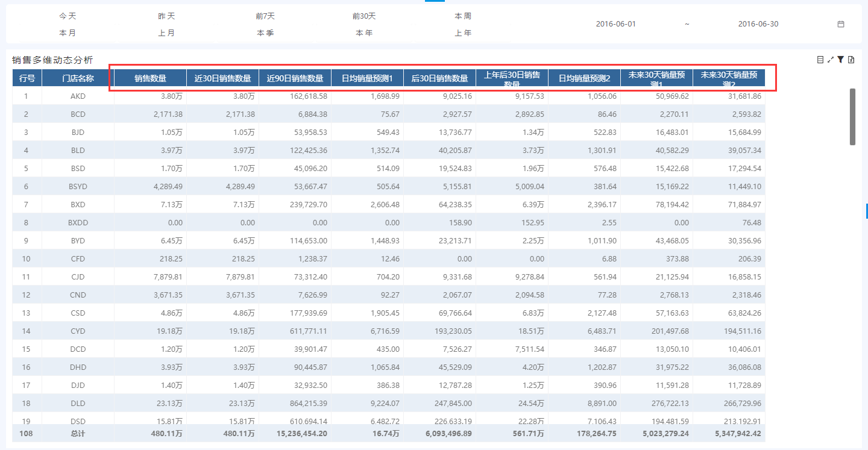
Task: Open the calendar date picker icon
Action: 841,24
